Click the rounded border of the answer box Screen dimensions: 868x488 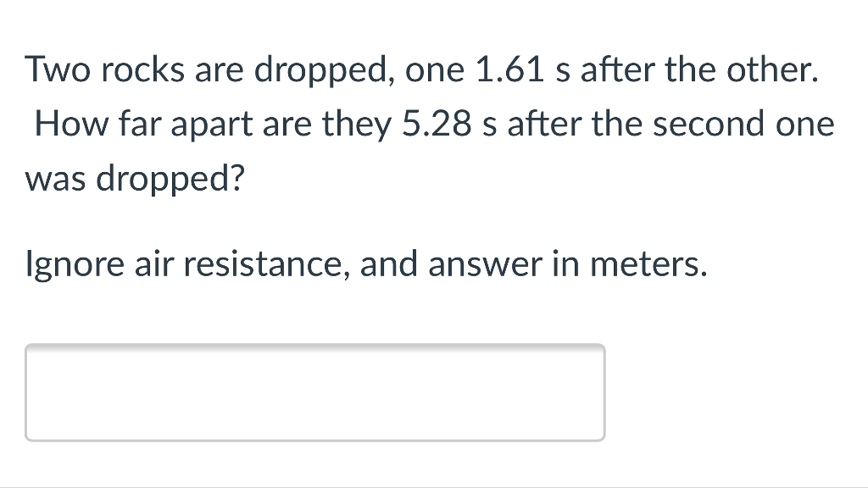314,345
